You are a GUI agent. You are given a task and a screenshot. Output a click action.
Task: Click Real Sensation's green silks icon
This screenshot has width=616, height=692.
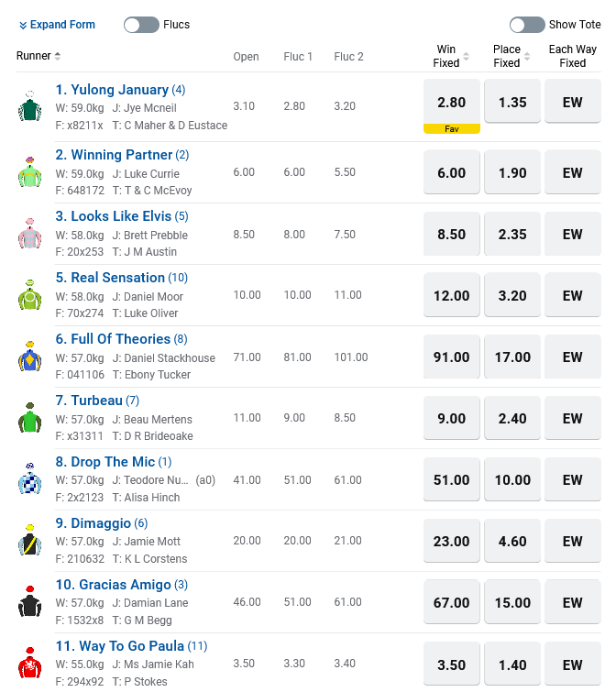coord(30,295)
